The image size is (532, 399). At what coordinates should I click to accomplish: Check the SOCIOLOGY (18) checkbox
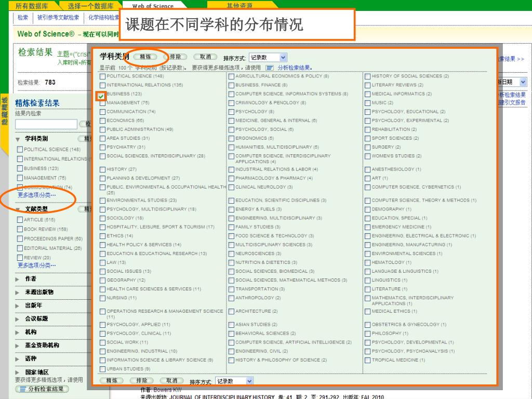102,218
